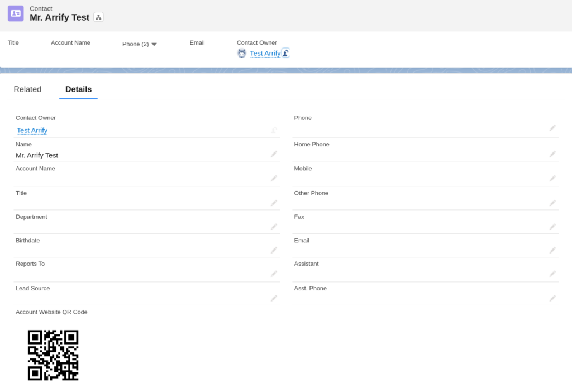Click the Account Website QR code image
The height and width of the screenshot is (392, 572).
tap(53, 355)
